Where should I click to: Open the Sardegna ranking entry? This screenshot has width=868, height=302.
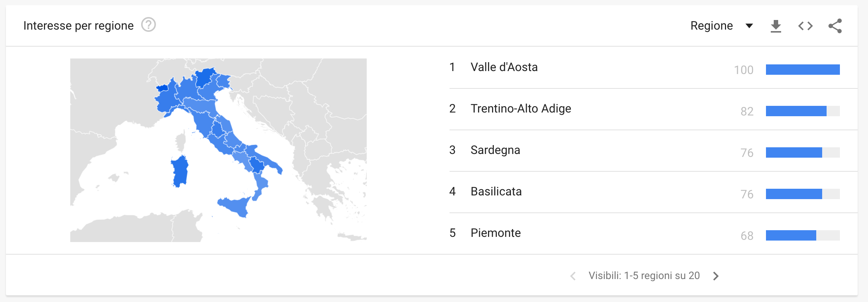point(495,150)
